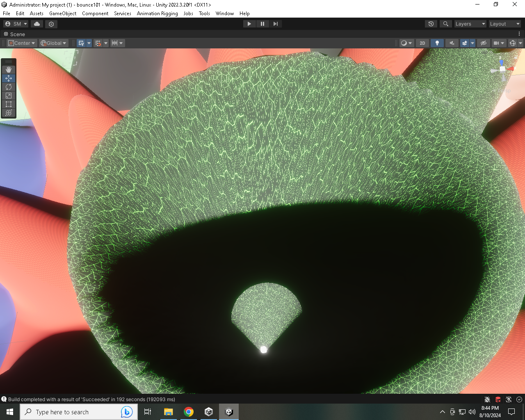The image size is (525, 420).
Task: Toggle scene audio mute
Action: tap(452, 43)
